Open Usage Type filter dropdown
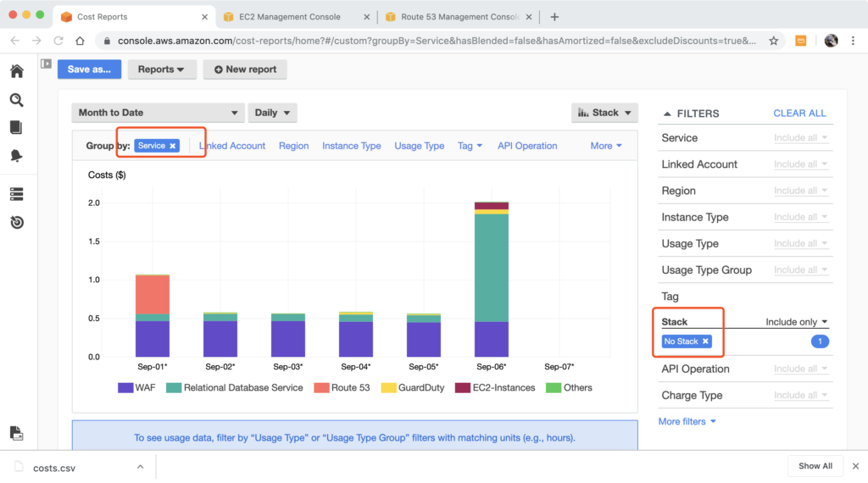This screenshot has height=483, width=868. click(800, 243)
